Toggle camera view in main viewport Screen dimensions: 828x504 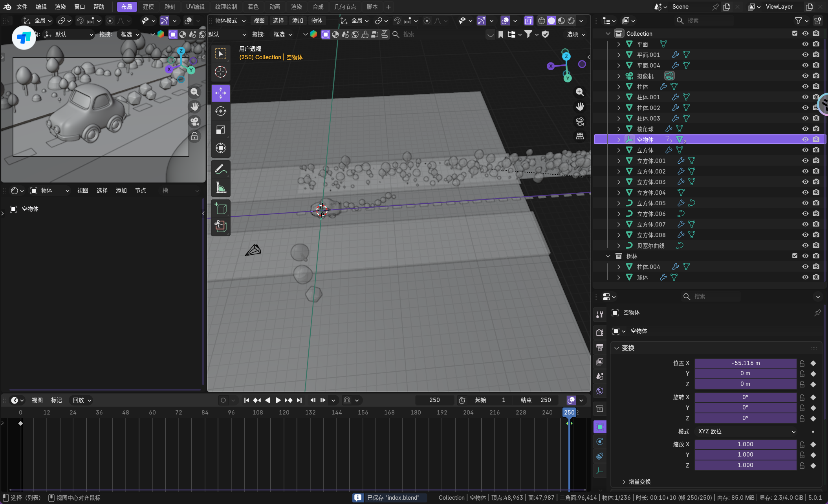tap(580, 121)
